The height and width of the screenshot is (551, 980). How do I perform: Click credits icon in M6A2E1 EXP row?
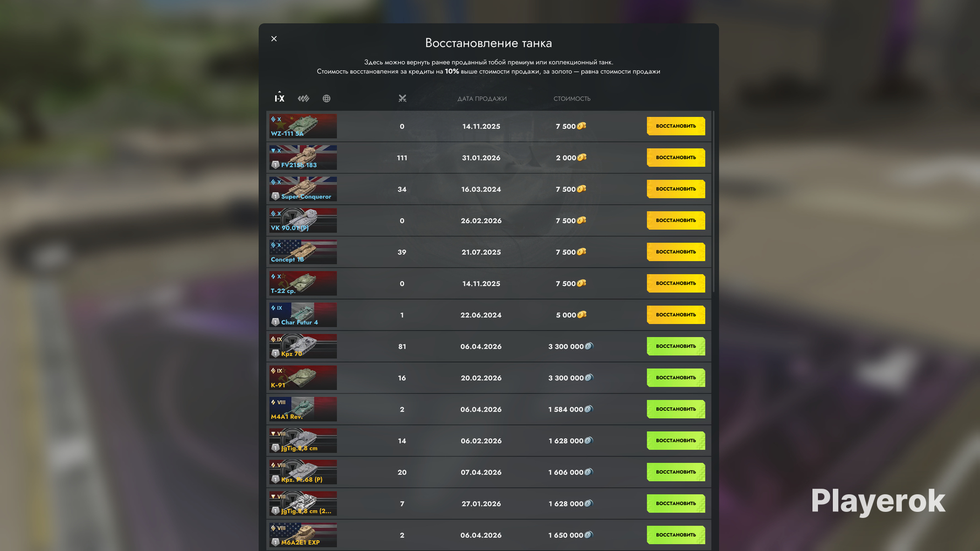click(x=589, y=534)
